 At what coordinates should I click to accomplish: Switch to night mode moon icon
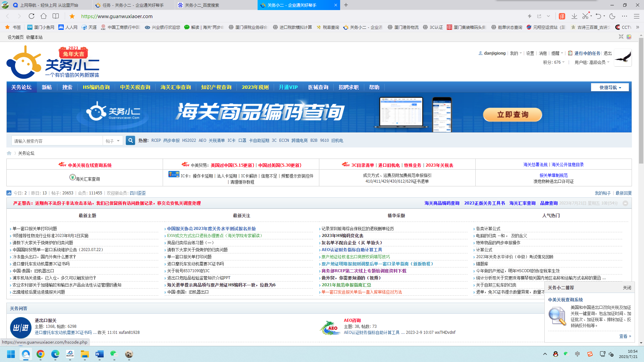[x=612, y=16]
